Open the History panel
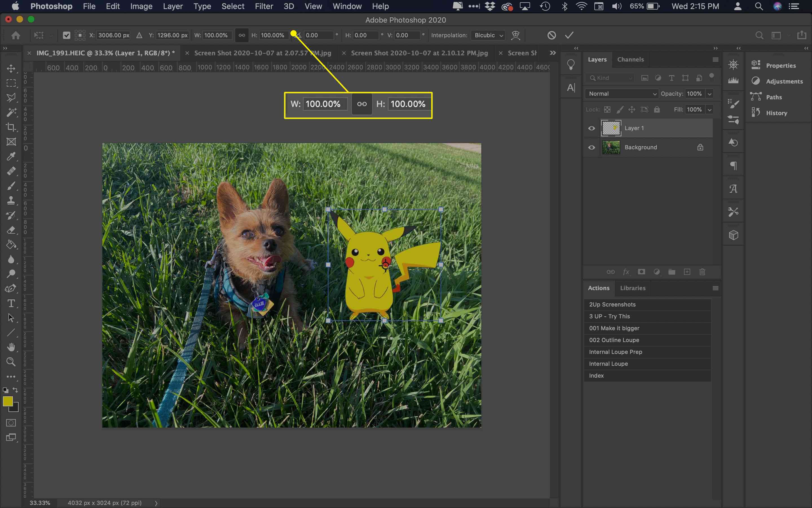The height and width of the screenshot is (508, 812). pyautogui.click(x=776, y=113)
